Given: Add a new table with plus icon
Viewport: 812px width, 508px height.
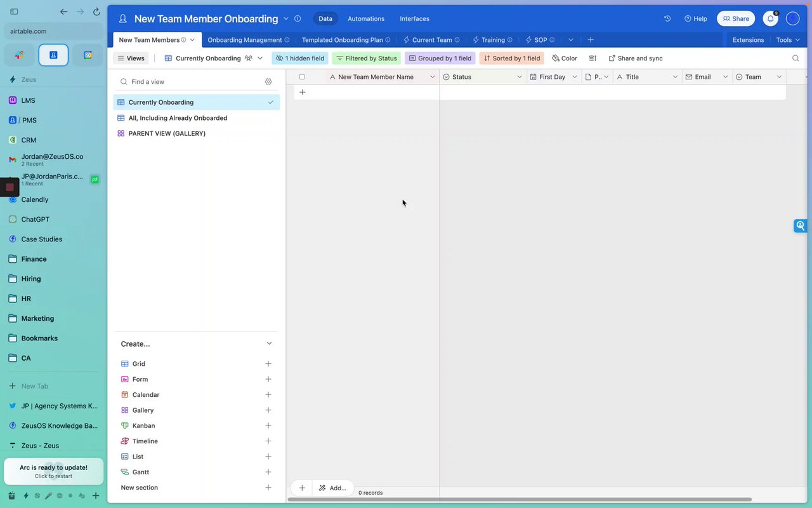Looking at the screenshot, I should pos(591,39).
